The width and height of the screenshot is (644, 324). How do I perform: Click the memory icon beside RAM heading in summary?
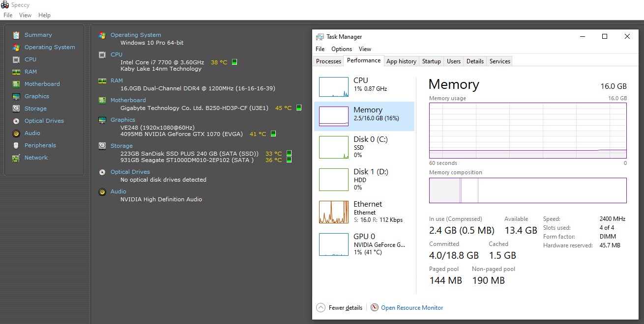pyautogui.click(x=102, y=81)
